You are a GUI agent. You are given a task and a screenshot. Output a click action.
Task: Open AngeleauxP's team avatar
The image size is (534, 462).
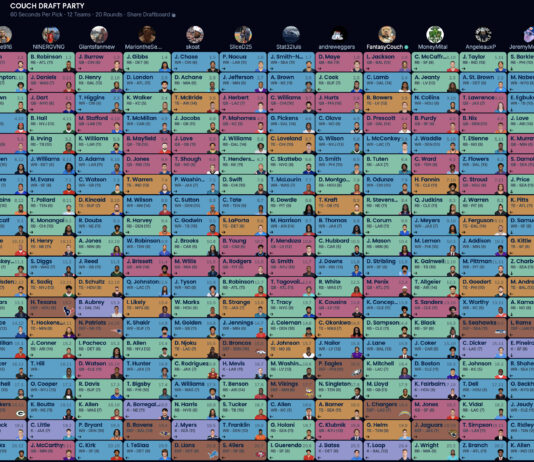click(483, 35)
